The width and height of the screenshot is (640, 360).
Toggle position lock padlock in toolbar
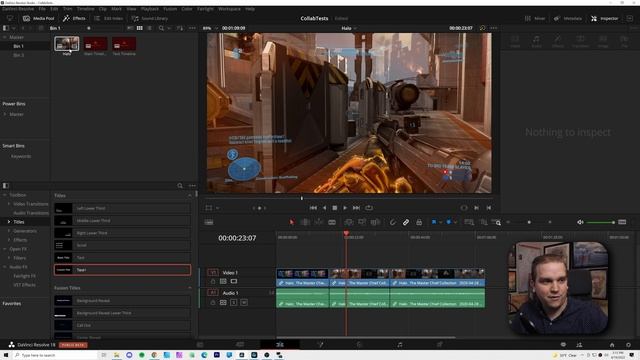coord(419,222)
